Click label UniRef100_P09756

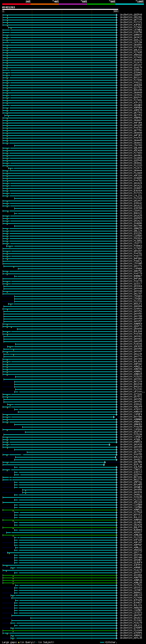click(131, 32)
